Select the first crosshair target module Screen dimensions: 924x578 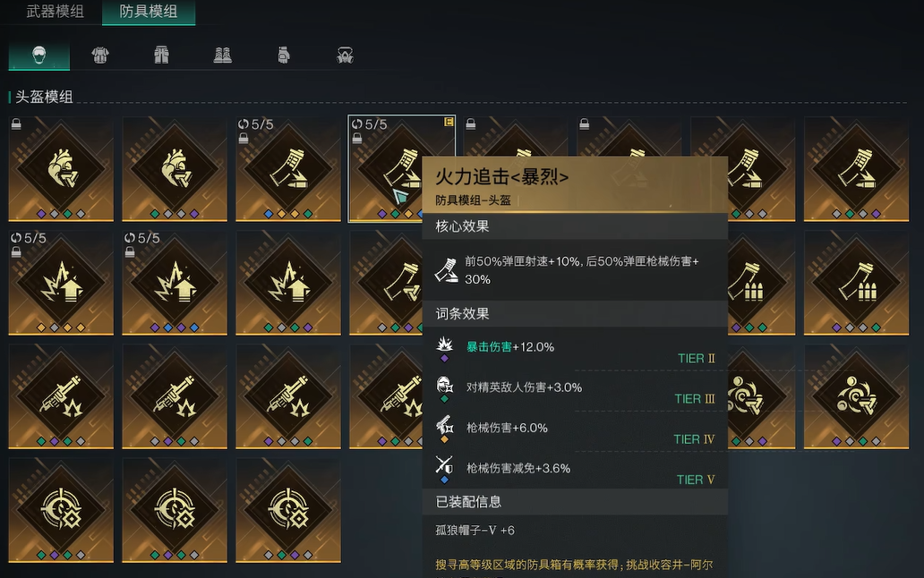coord(61,510)
